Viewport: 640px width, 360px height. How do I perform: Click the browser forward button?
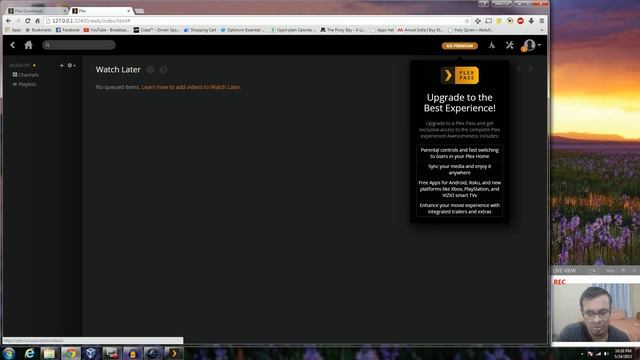pos(18,20)
